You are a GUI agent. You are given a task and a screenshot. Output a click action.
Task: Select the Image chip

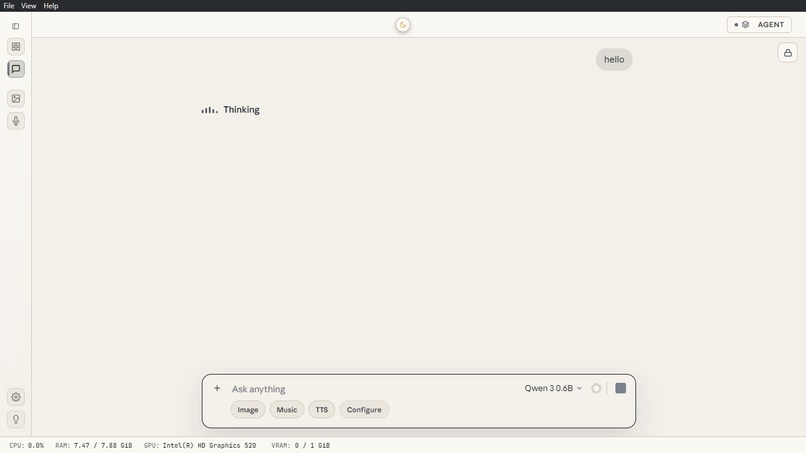click(x=248, y=410)
